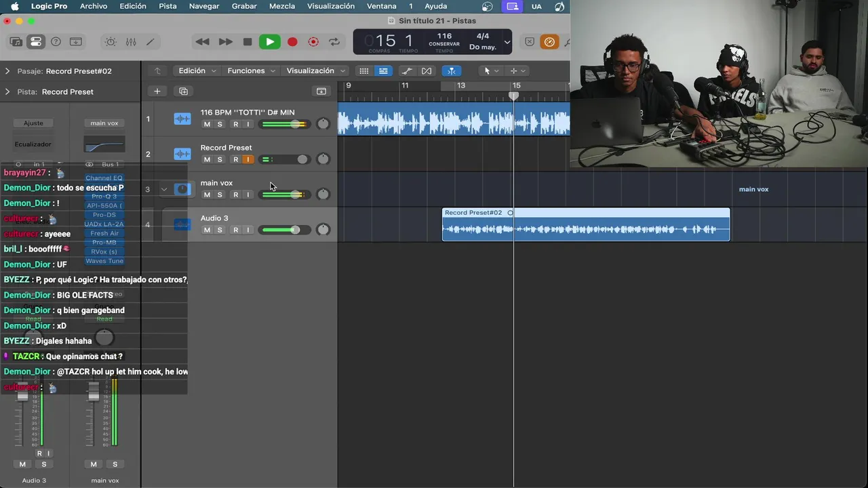Open LCD display mode dropdown arrow

coord(507,42)
